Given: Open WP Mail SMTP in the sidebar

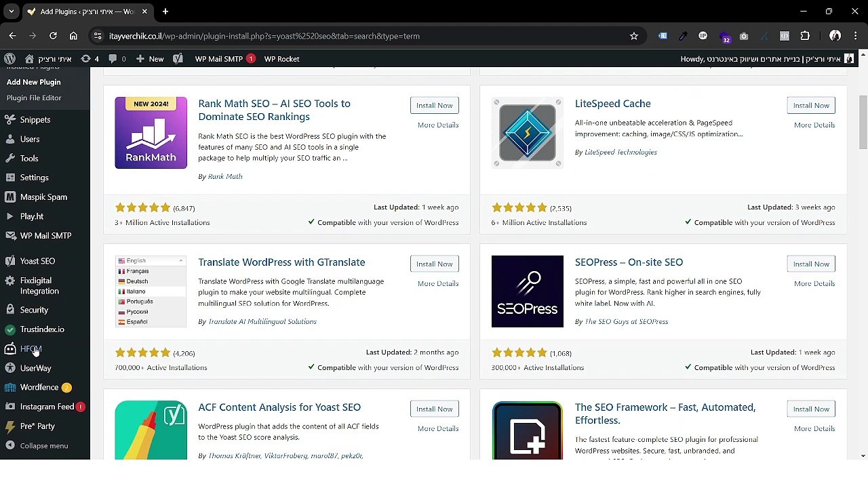Looking at the screenshot, I should [x=45, y=236].
